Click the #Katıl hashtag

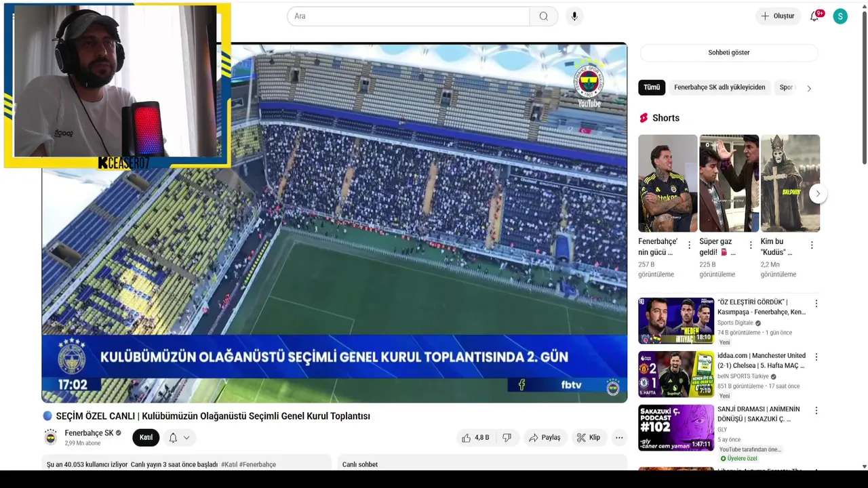click(x=229, y=465)
